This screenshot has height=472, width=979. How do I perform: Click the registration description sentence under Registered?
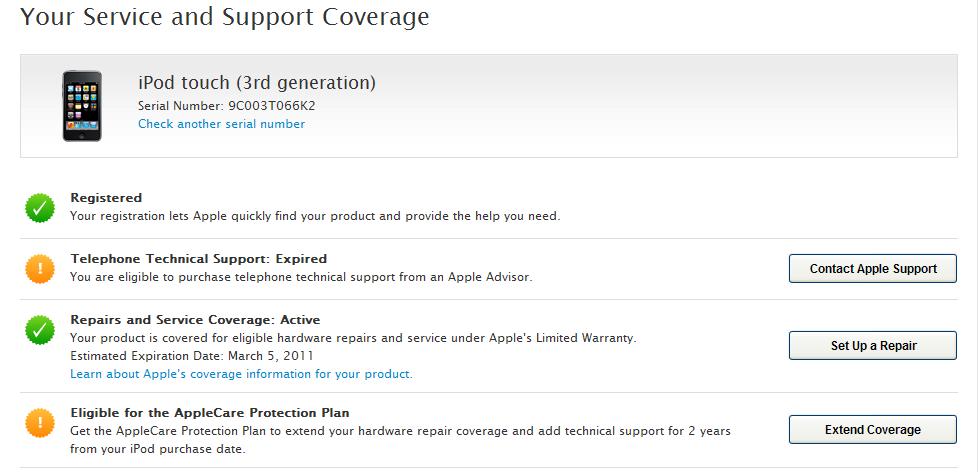(x=315, y=216)
